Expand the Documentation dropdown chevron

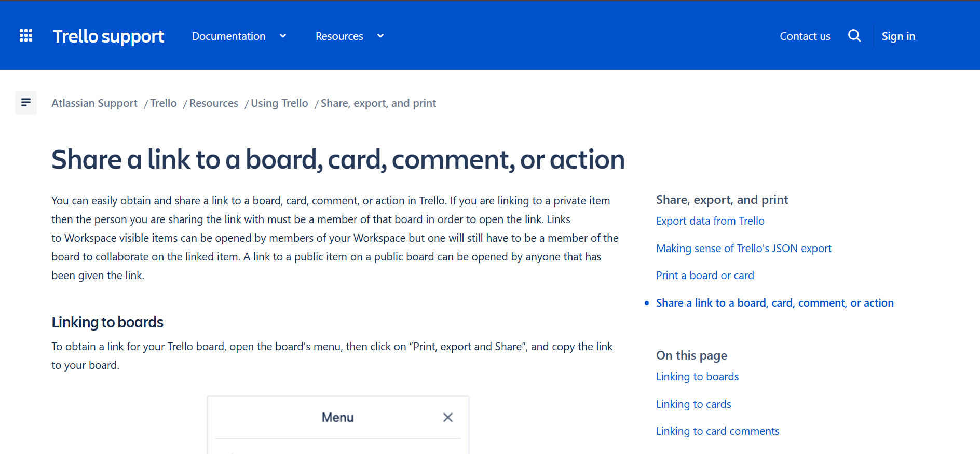coord(283,36)
